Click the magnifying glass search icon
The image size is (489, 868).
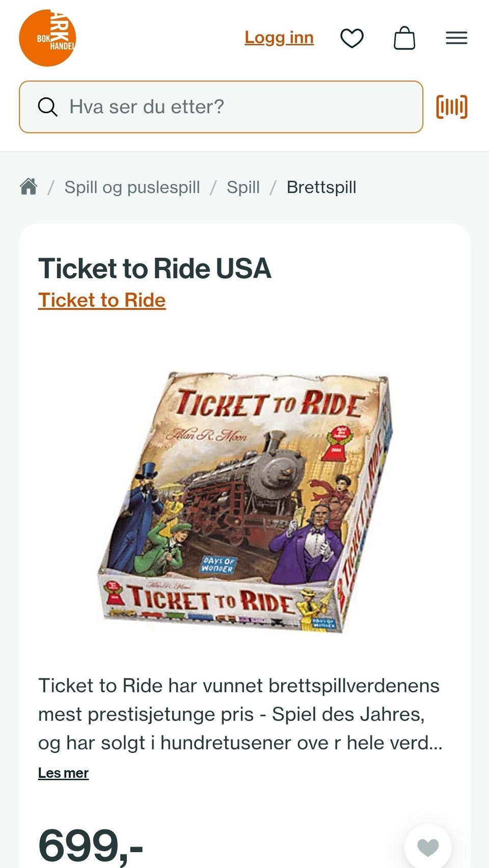[47, 107]
